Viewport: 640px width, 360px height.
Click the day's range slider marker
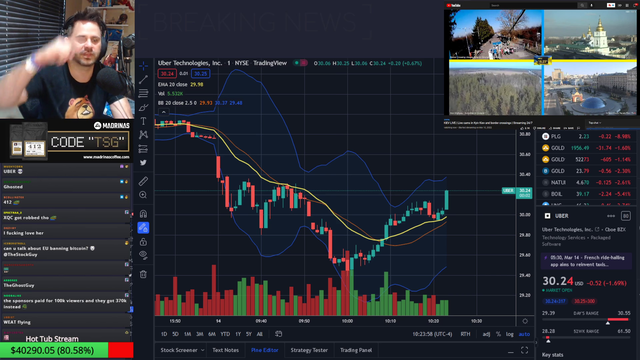click(608, 323)
